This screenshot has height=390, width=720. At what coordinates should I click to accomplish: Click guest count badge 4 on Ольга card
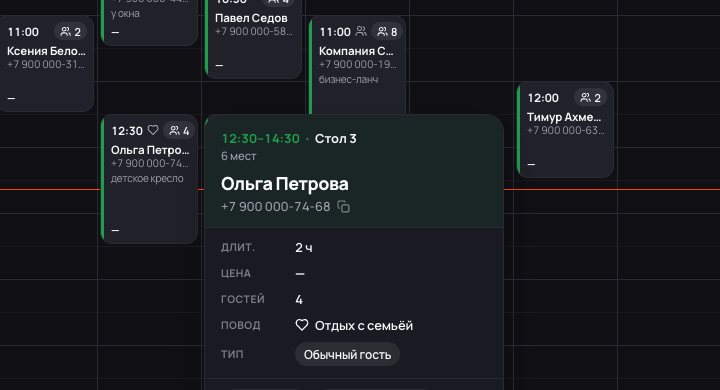(x=180, y=131)
